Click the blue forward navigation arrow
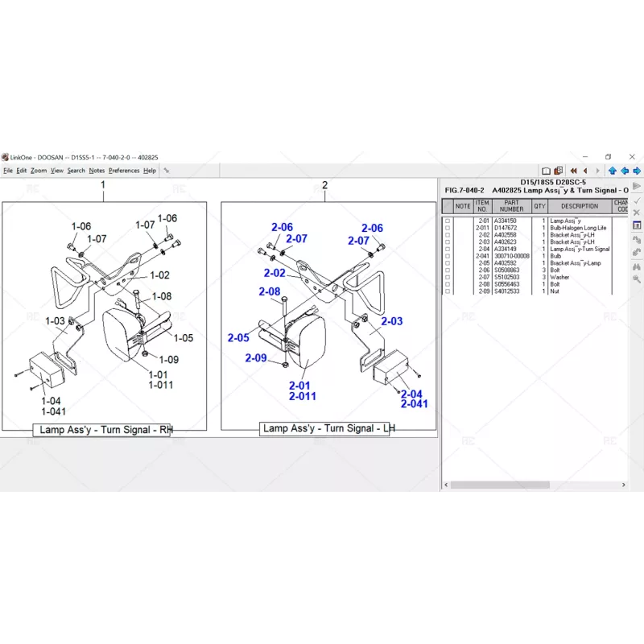This screenshot has height=644, width=644. [x=637, y=171]
